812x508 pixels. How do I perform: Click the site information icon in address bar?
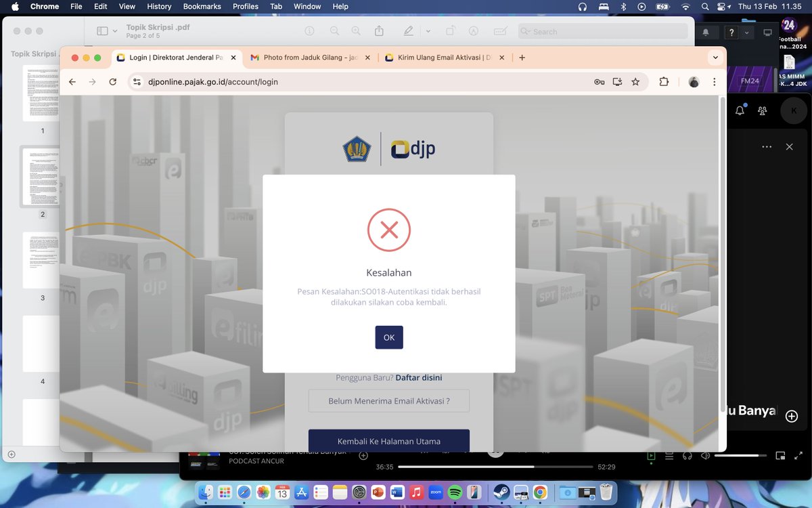click(x=136, y=82)
